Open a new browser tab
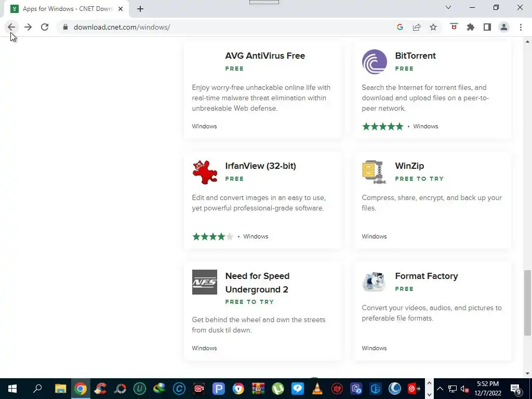Image resolution: width=532 pixels, height=399 pixels. click(140, 9)
